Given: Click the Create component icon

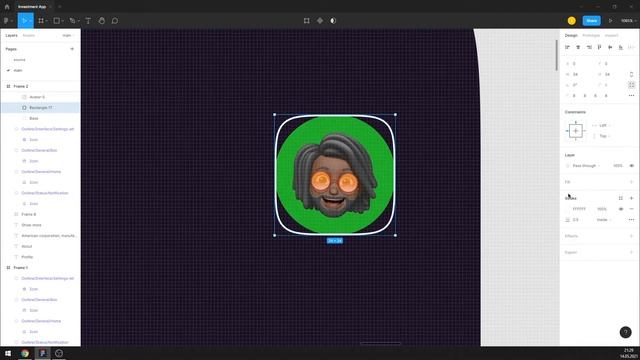Looking at the screenshot, I should click(x=320, y=20).
